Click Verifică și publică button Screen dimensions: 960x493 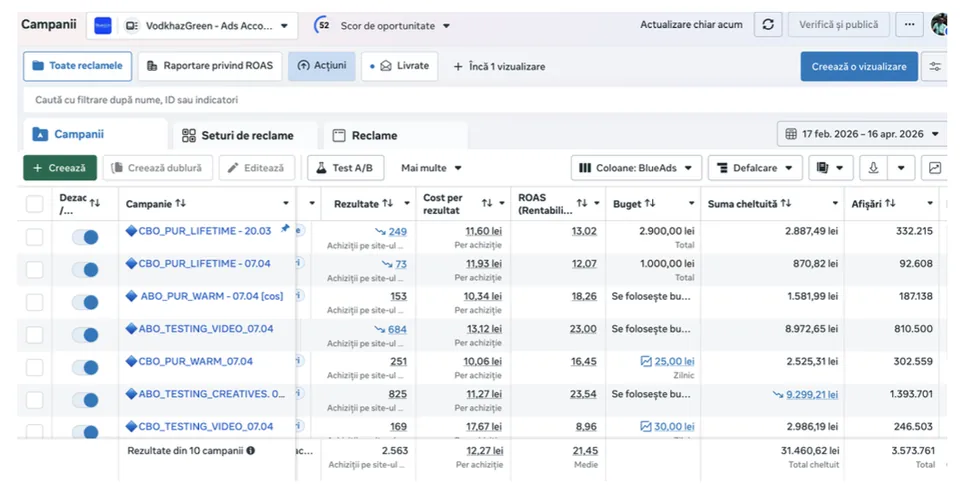[x=838, y=24]
